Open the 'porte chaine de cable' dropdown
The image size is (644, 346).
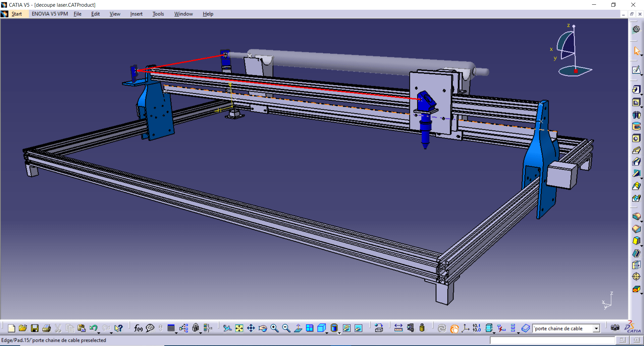point(596,329)
